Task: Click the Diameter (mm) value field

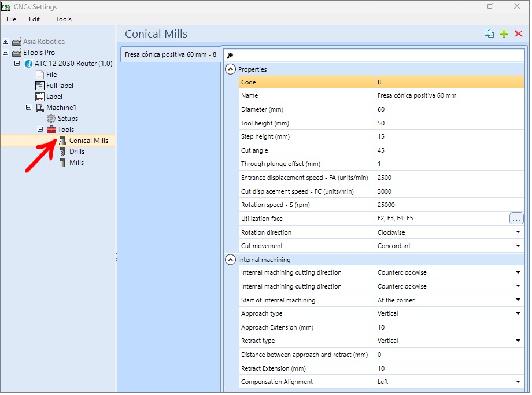Action: pyautogui.click(x=450, y=110)
